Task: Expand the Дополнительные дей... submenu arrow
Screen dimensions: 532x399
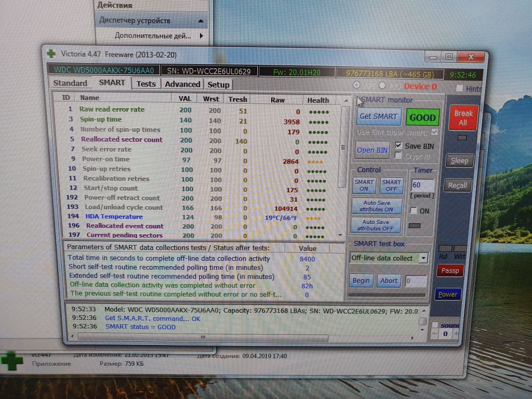Action: pos(202,36)
